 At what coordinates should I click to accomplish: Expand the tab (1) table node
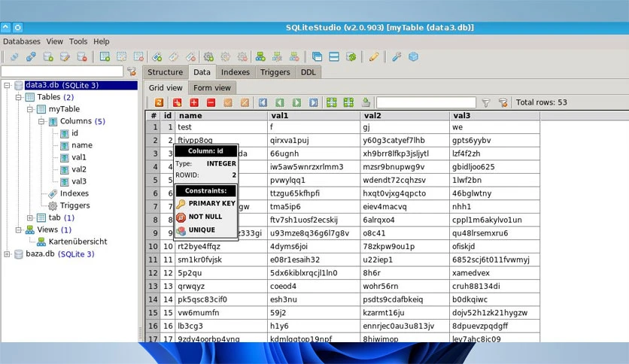pos(30,217)
